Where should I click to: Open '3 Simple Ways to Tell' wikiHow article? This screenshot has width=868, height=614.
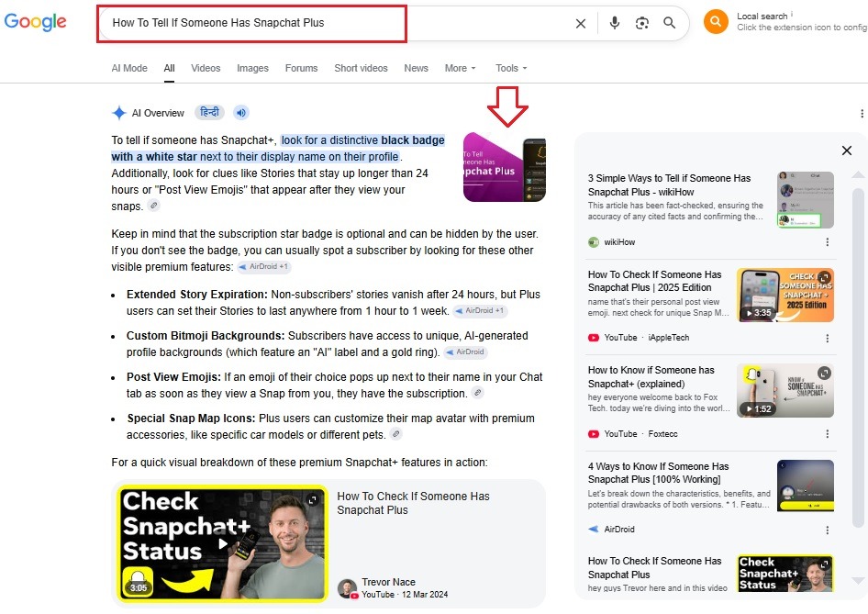click(669, 184)
